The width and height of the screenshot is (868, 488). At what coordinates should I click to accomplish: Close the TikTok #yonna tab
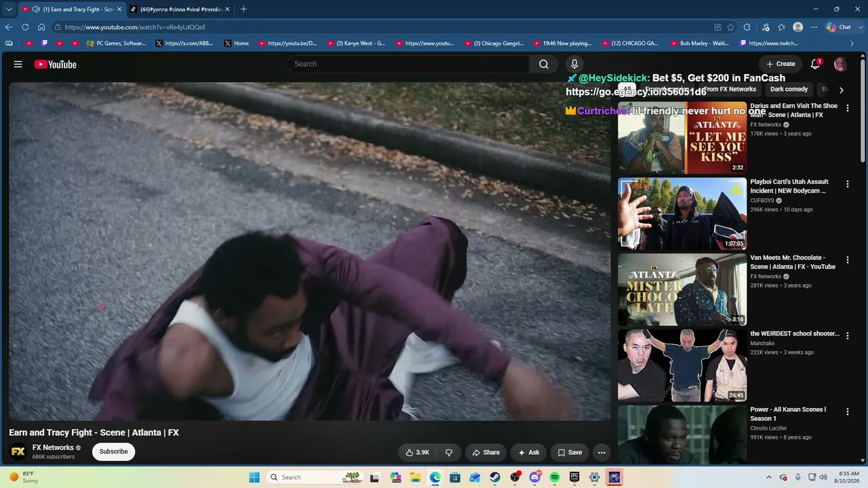(x=227, y=9)
